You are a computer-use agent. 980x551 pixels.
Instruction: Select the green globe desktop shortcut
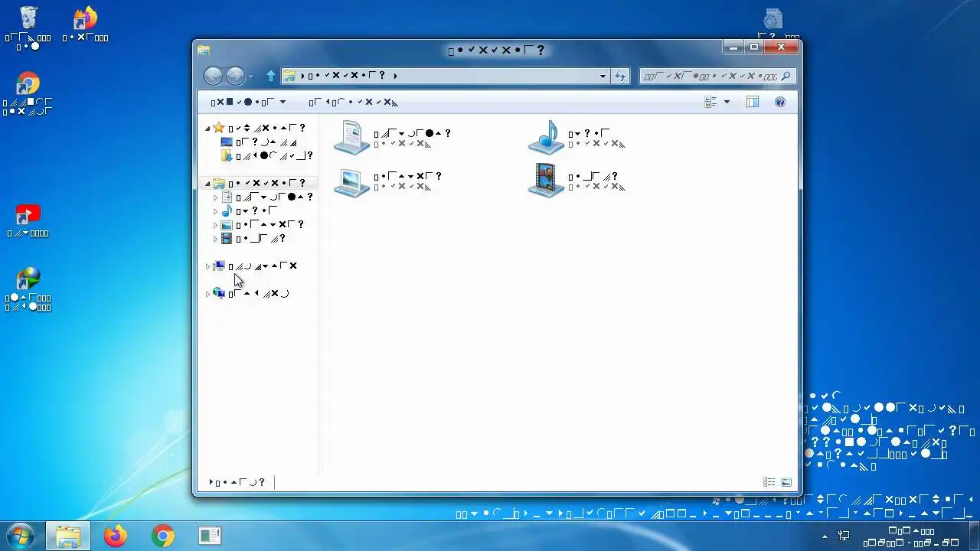pyautogui.click(x=28, y=289)
